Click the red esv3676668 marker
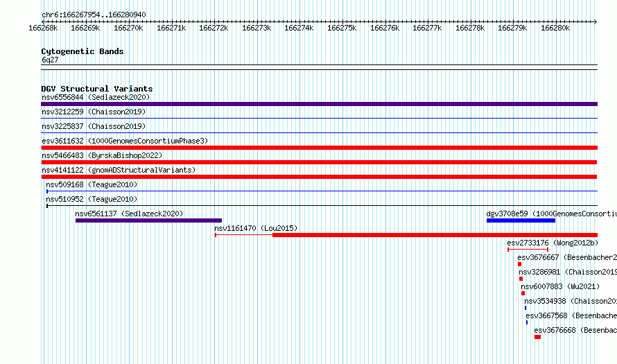The width and height of the screenshot is (617, 364). [x=537, y=337]
